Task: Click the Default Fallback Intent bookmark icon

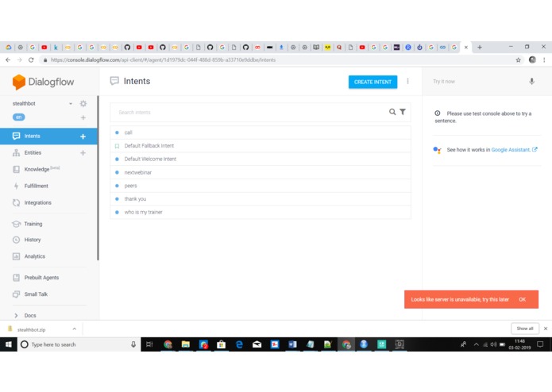Action: point(118,146)
